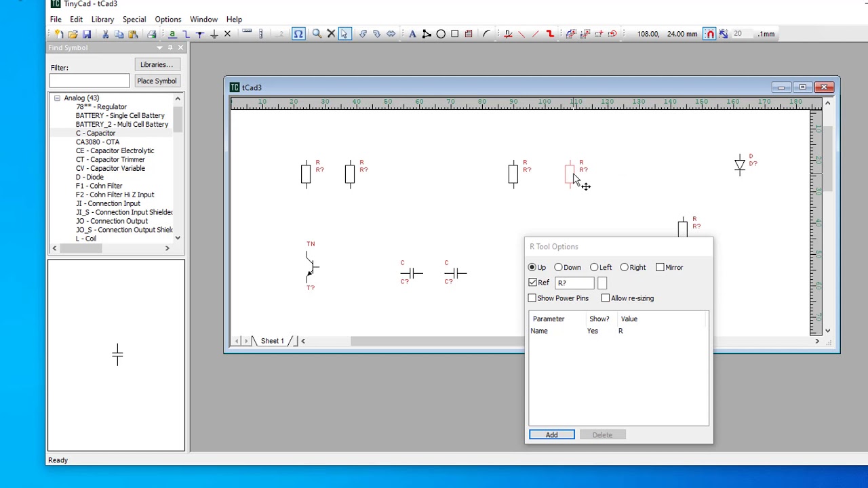Pin the Find Symbol panel
This screenshot has width=868, height=488.
point(170,48)
